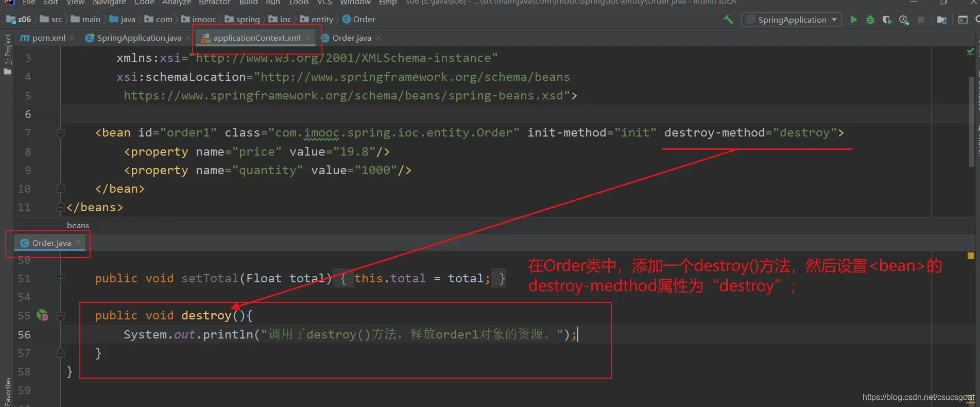Click the "order1" bean id value
This screenshot has height=407, width=980.
pos(188,133)
